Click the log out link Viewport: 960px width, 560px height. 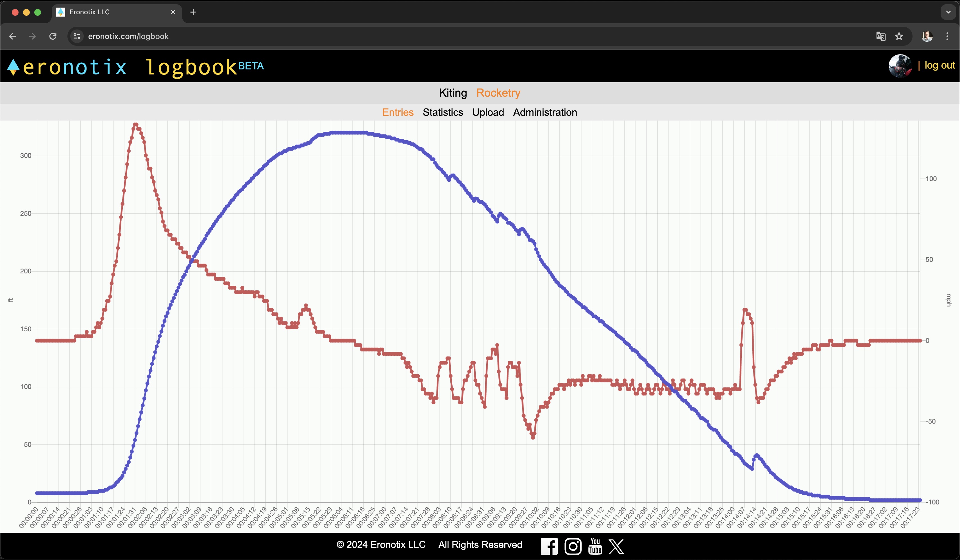point(939,65)
